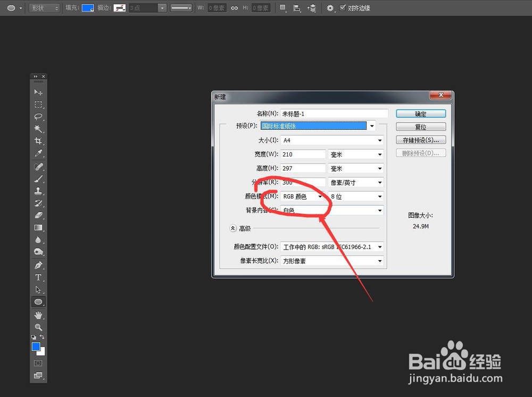Select the Lasso tool
532x397 pixels.
pos(38,117)
